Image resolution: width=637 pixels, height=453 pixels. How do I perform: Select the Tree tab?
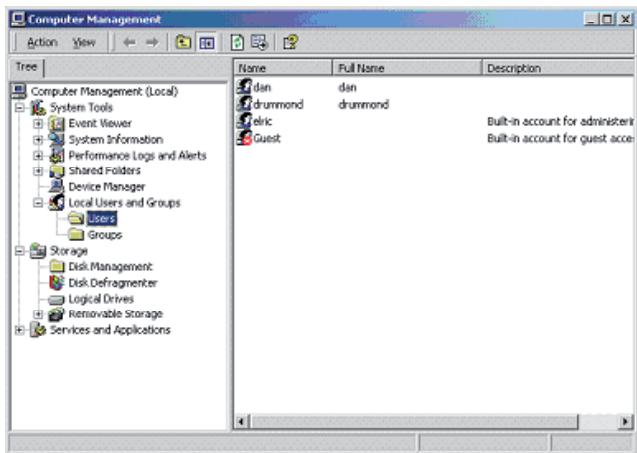[x=26, y=67]
